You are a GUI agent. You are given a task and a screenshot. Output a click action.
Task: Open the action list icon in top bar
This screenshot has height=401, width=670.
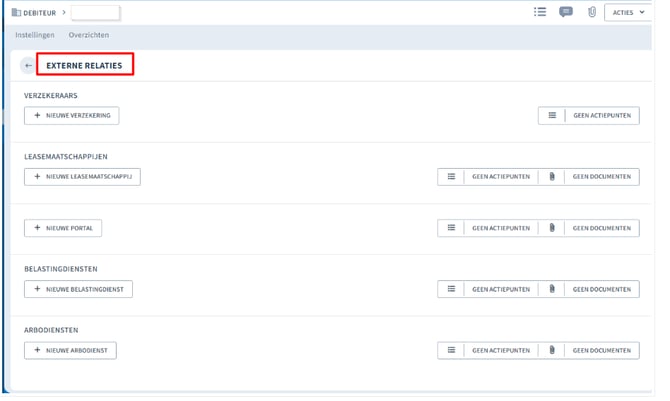click(x=540, y=12)
